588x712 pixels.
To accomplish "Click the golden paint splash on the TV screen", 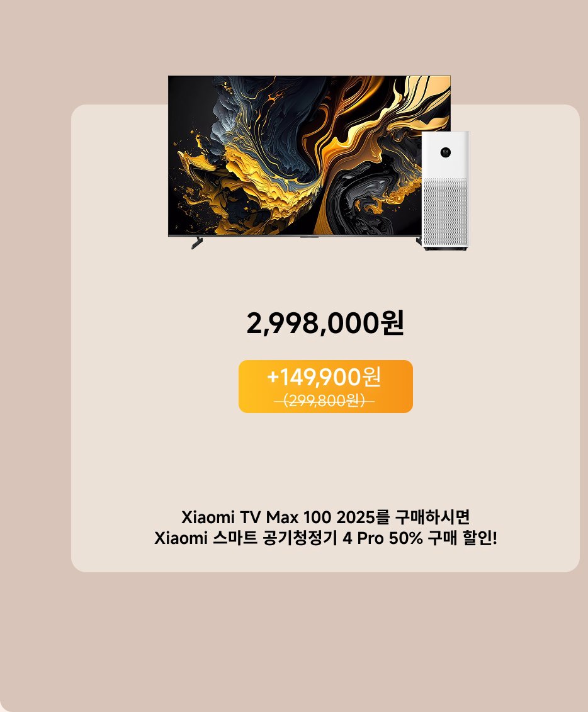I will point(254,182).
